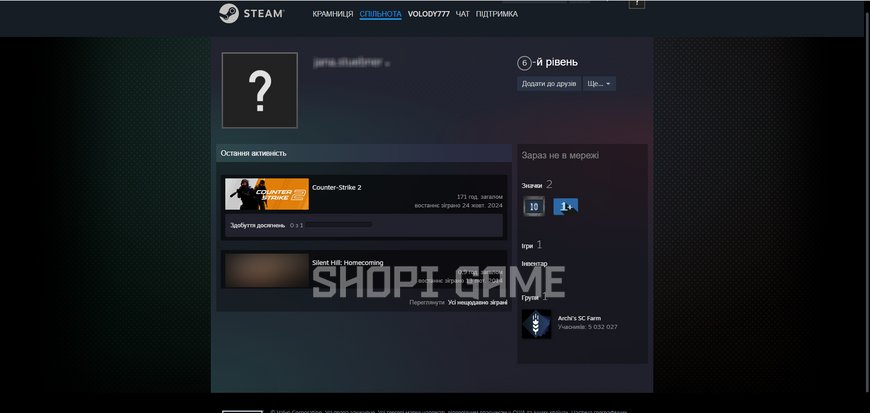Screen dimensions: 870x413
Task: Open the СПІЛЬНОТА community menu
Action: 381,14
